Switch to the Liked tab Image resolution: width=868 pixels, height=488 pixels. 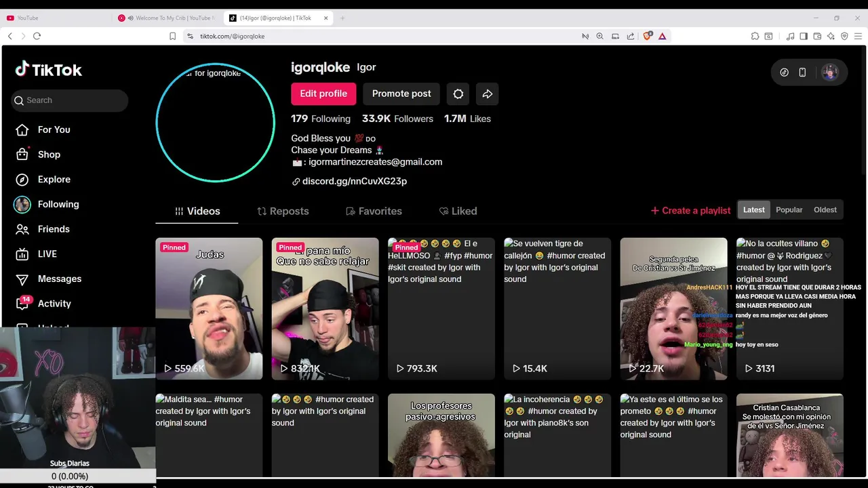click(x=458, y=211)
